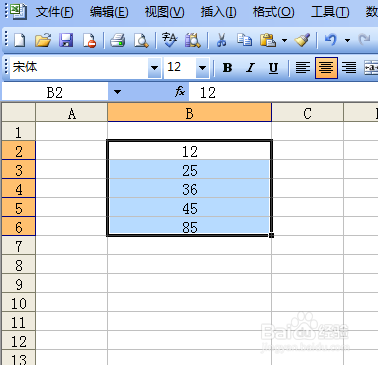Undo the last action

pyautogui.click(x=330, y=40)
